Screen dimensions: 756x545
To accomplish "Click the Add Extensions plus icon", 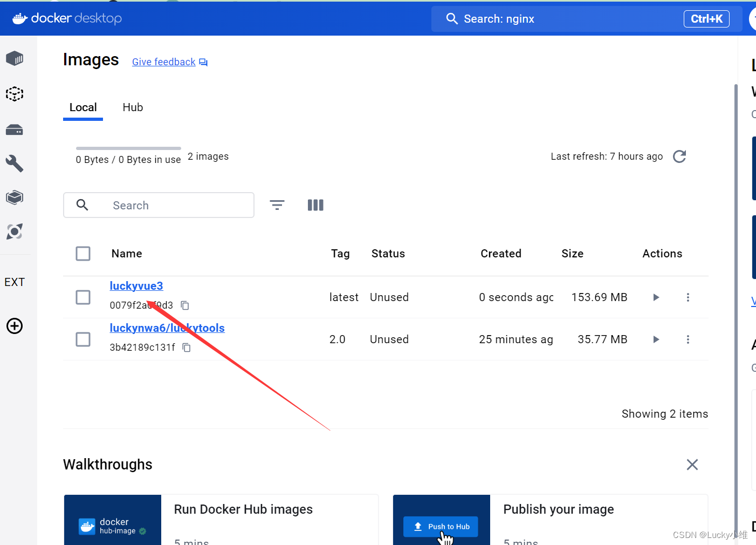I will [15, 326].
